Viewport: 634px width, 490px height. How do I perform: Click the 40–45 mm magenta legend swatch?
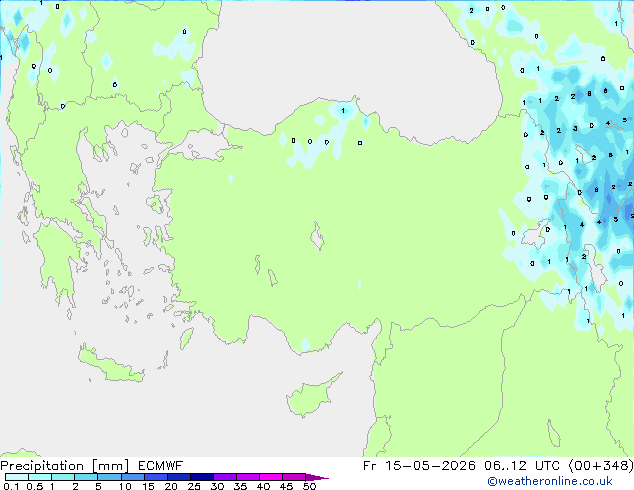point(271,477)
